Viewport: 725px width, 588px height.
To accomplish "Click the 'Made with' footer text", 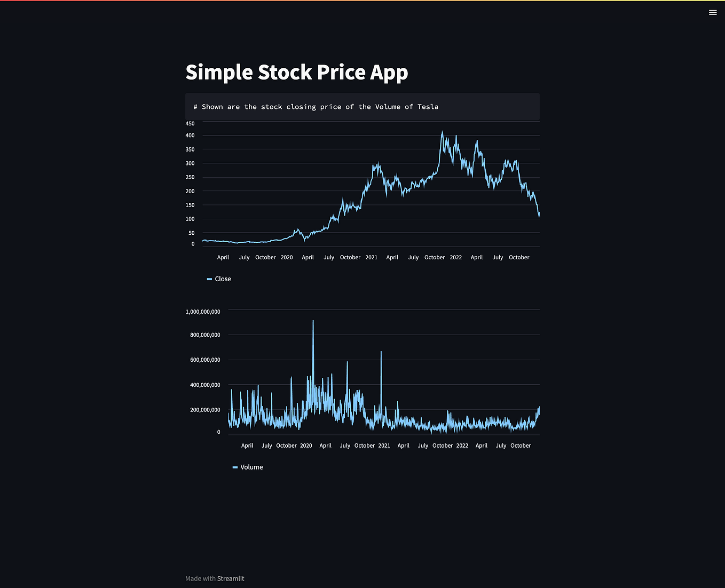I will tap(200, 578).
